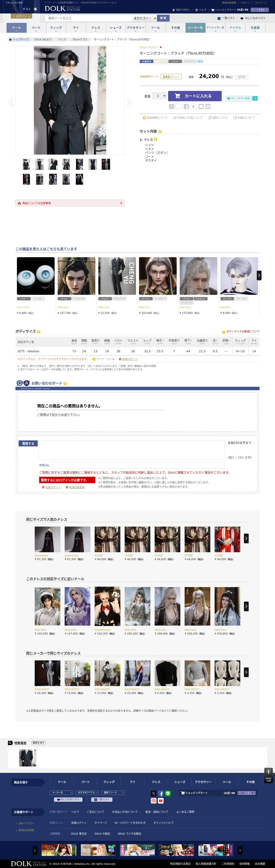Screen dimensions: 275x868
Task: Expand the 商品についての注意事項 notice bar
Action: 70,203
